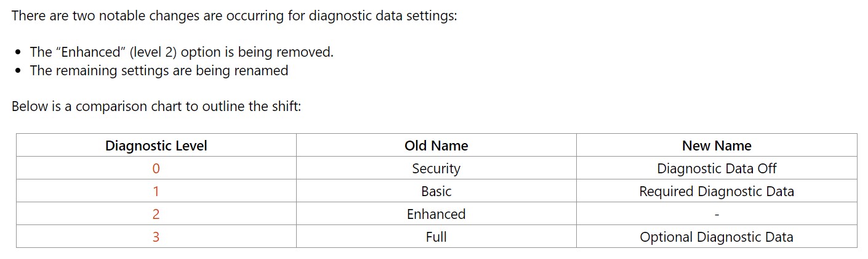Click the "Enhanced" cell in the table
The width and height of the screenshot is (868, 259).
point(436,214)
